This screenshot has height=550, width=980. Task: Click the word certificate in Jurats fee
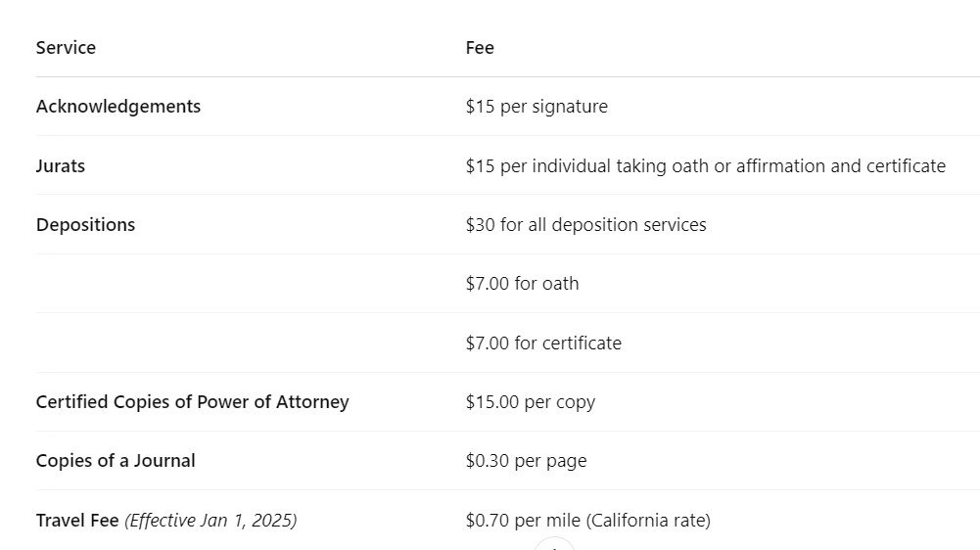click(x=906, y=166)
